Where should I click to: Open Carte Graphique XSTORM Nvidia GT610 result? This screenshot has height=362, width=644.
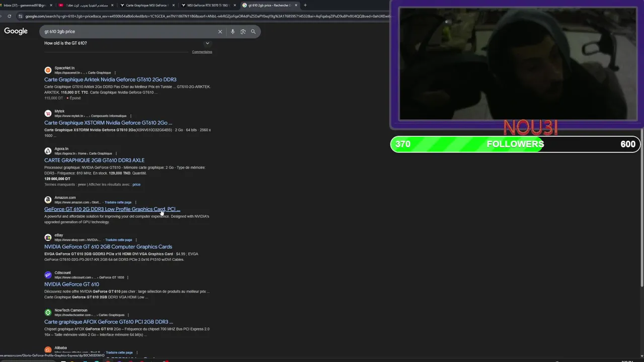click(x=108, y=123)
